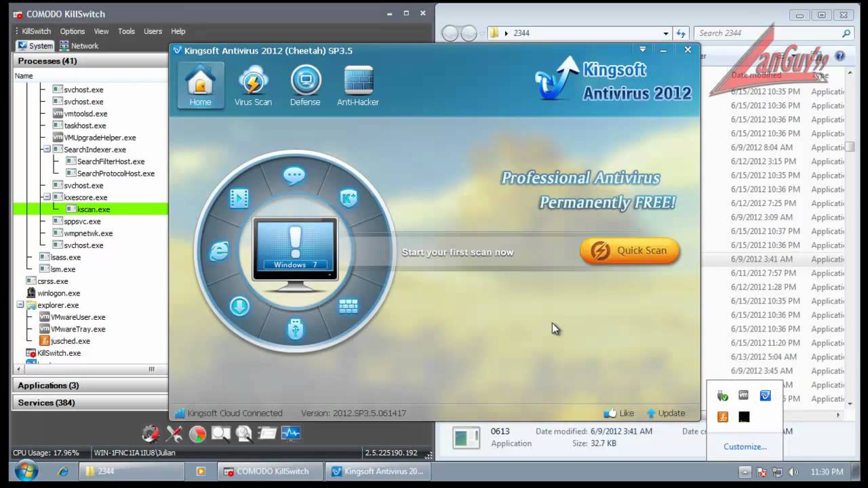Click the Search 2344 field
The height and width of the screenshot is (488, 868).
(774, 33)
